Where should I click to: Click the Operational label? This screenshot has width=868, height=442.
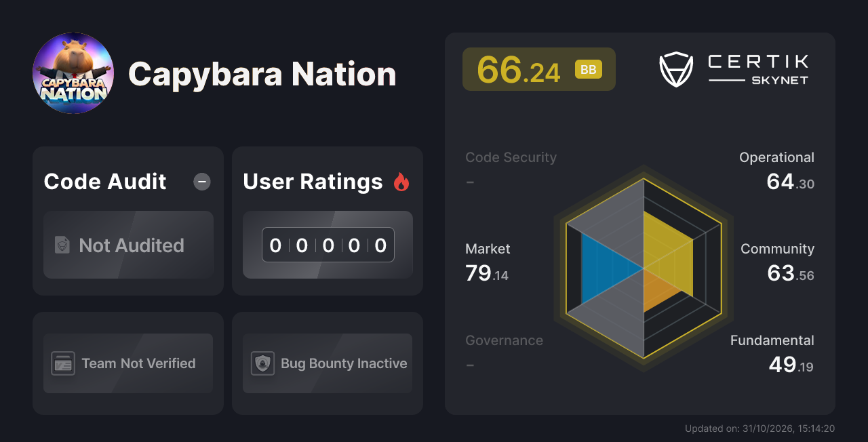[x=776, y=157]
